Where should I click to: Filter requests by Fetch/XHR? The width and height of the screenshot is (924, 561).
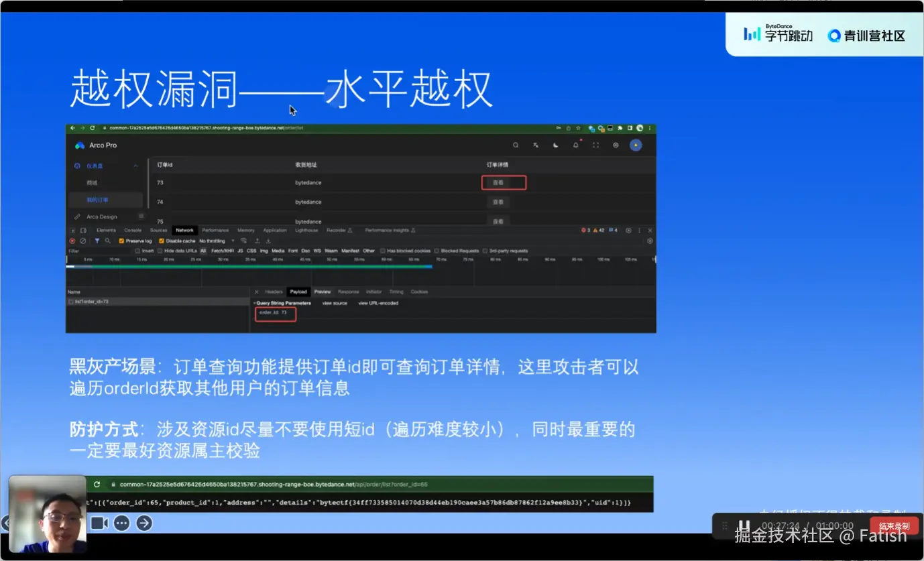(222, 251)
